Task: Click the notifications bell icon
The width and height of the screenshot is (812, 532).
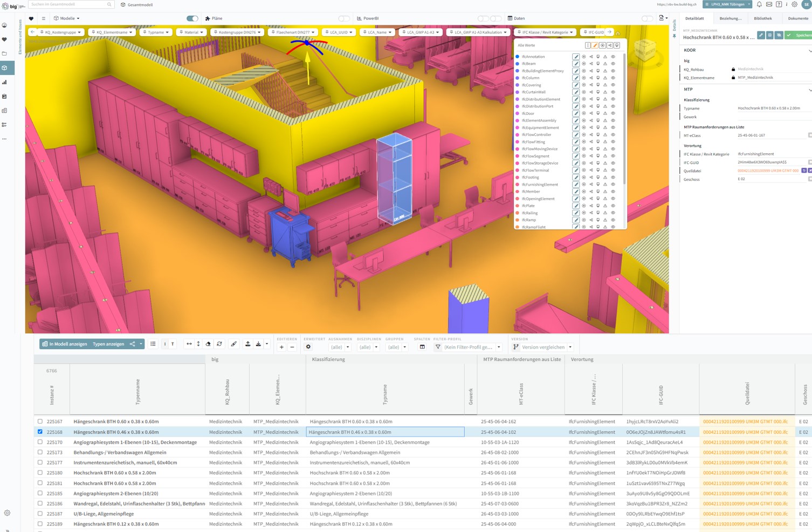Action: tap(759, 4)
